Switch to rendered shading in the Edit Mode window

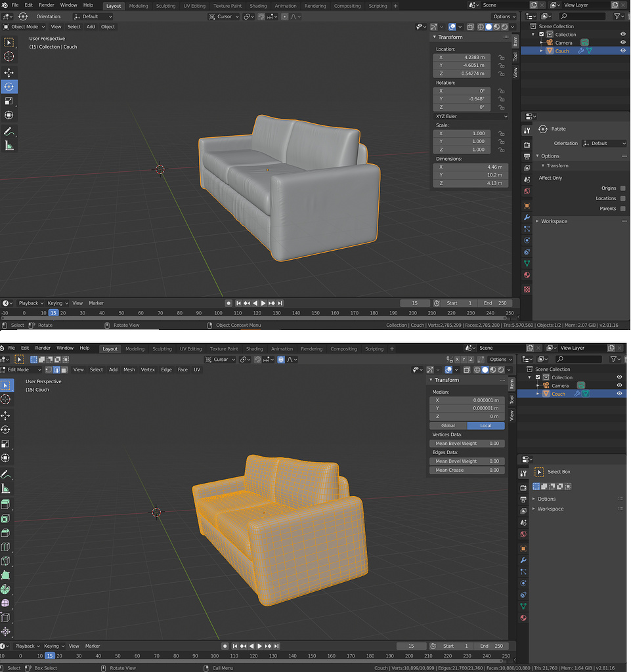tap(501, 369)
